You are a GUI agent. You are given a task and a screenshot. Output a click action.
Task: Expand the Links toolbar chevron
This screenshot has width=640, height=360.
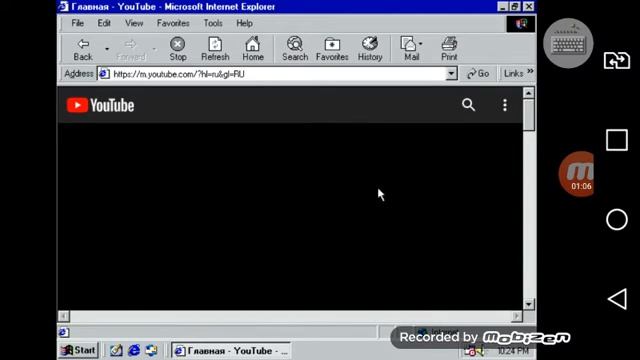pos(530,72)
